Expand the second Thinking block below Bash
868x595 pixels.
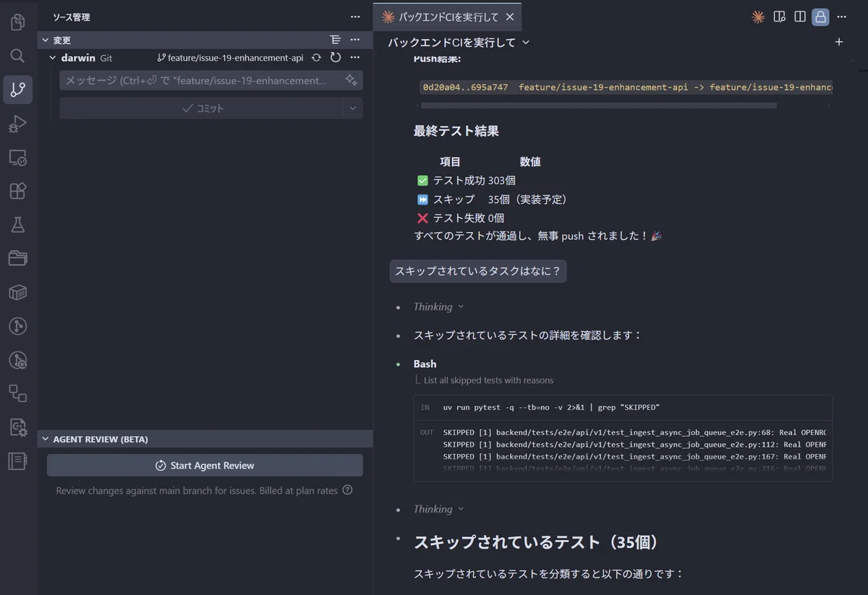point(438,509)
